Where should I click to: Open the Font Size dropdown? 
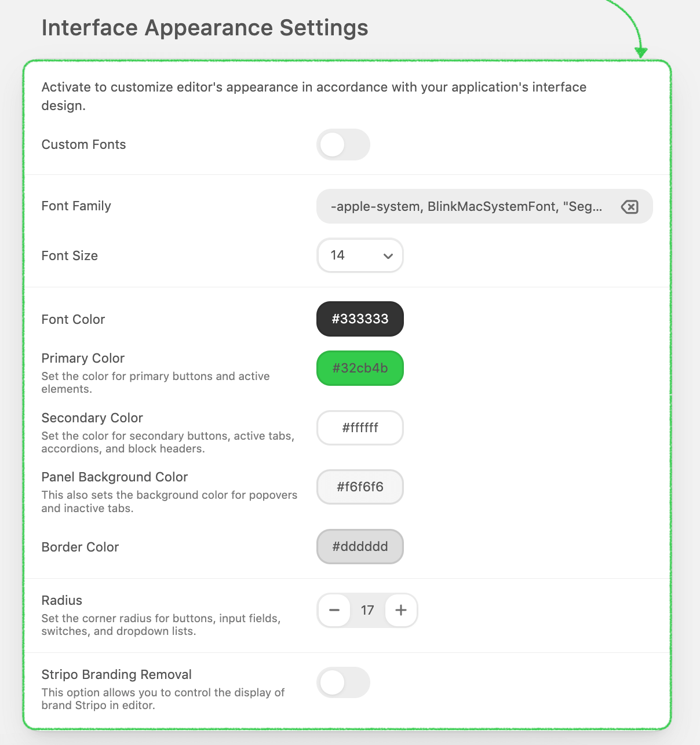click(360, 255)
